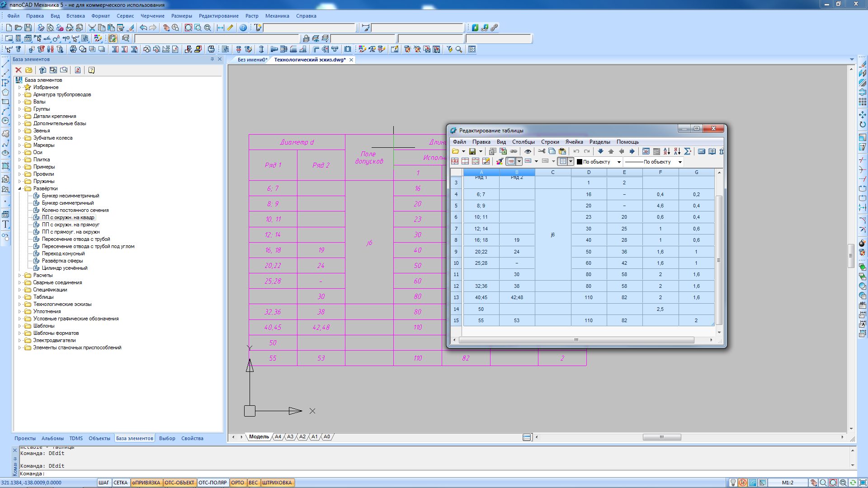Expand the Электродвигатели folder
The image size is (868, 488).
pos(19,341)
